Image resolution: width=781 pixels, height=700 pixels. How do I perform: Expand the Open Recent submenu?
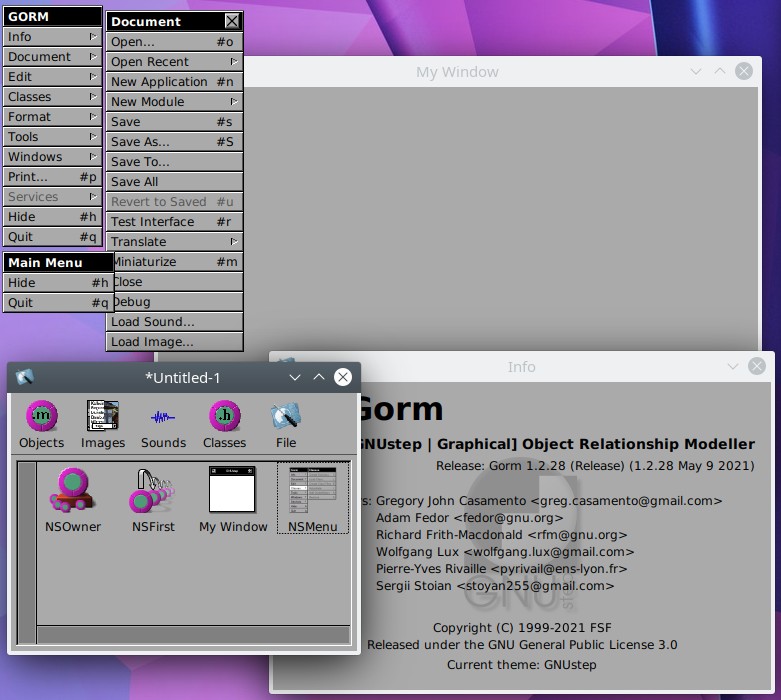(174, 62)
